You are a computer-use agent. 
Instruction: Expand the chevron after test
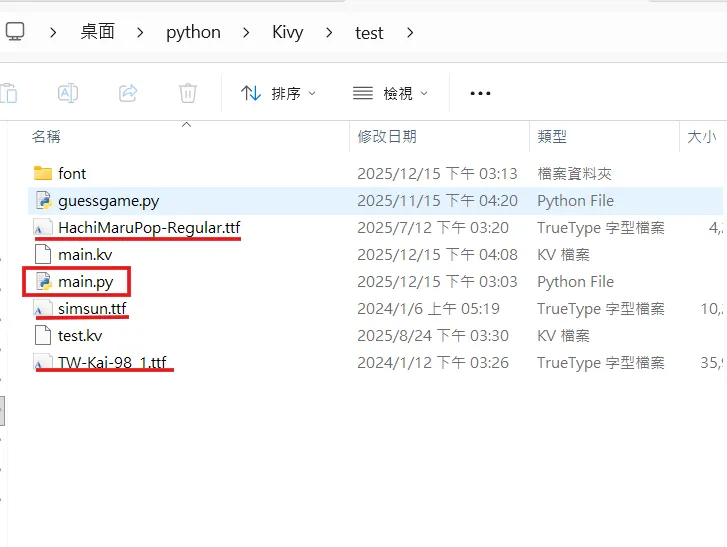coord(410,32)
